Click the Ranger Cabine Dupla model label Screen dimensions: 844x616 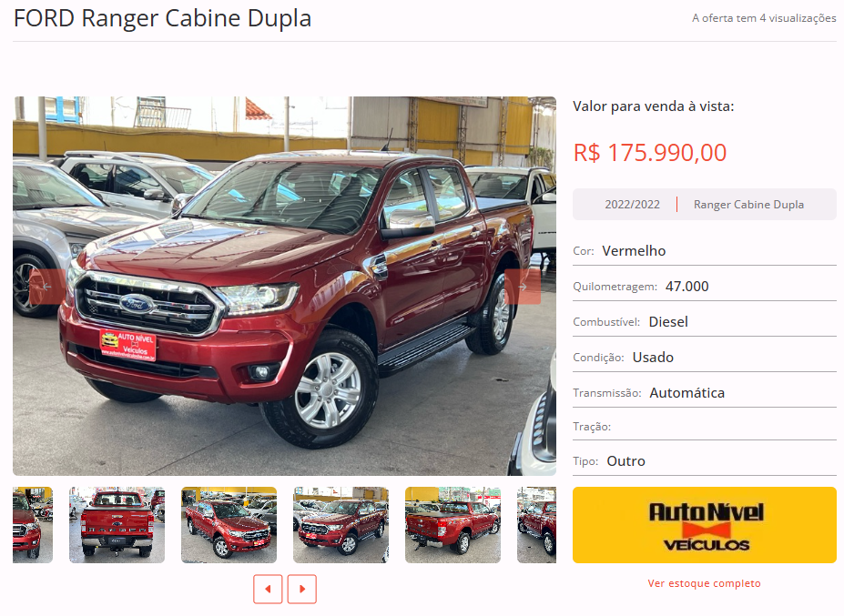748,205
